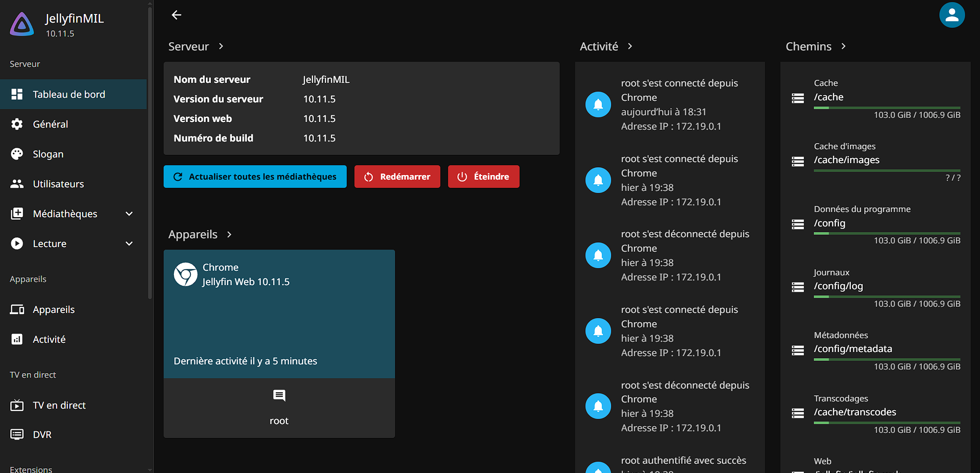Click the Chrome device icon
This screenshot has height=473, width=980.
185,274
